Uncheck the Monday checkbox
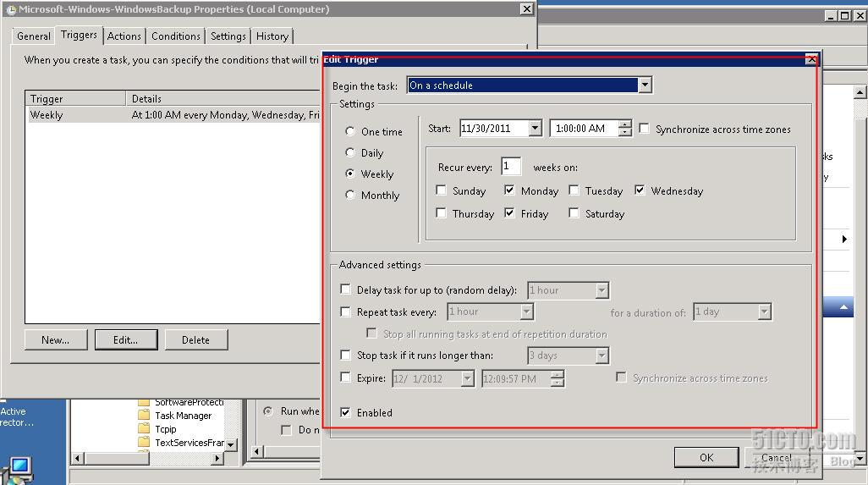Screen dimensions: 868x485 509,190
